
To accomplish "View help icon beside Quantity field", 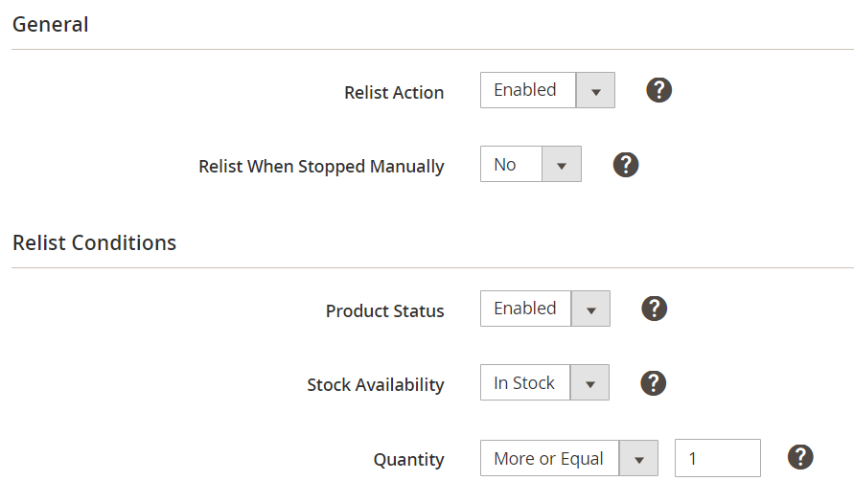I will click(800, 457).
